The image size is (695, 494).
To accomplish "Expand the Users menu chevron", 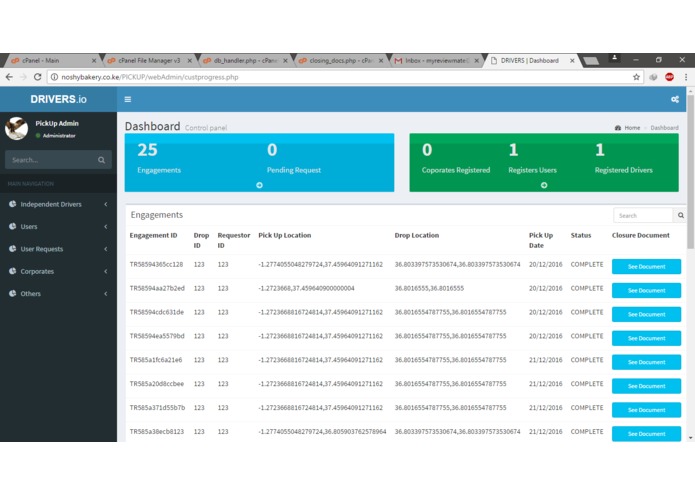I will tap(105, 226).
